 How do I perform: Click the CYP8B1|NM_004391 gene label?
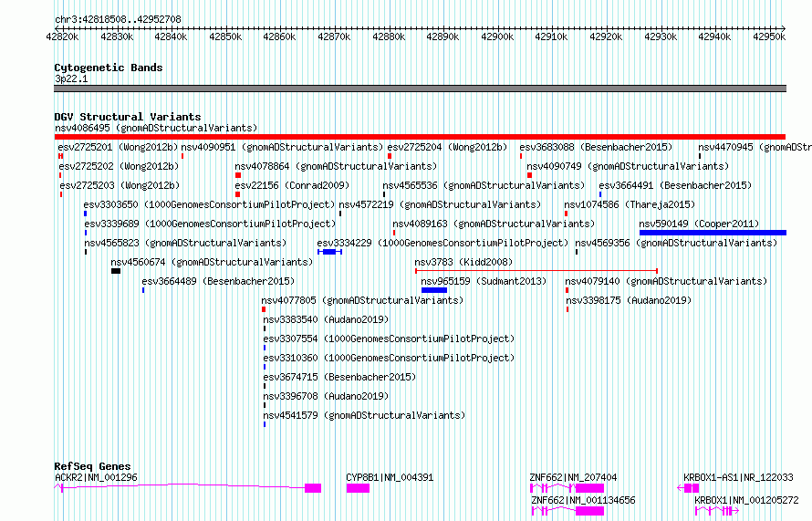pyautogui.click(x=390, y=477)
